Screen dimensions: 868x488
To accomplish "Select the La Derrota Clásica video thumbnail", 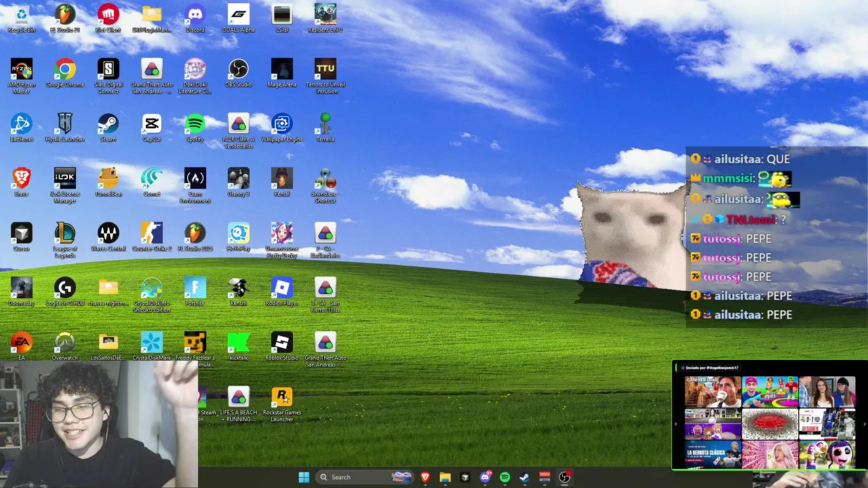I will [713, 455].
